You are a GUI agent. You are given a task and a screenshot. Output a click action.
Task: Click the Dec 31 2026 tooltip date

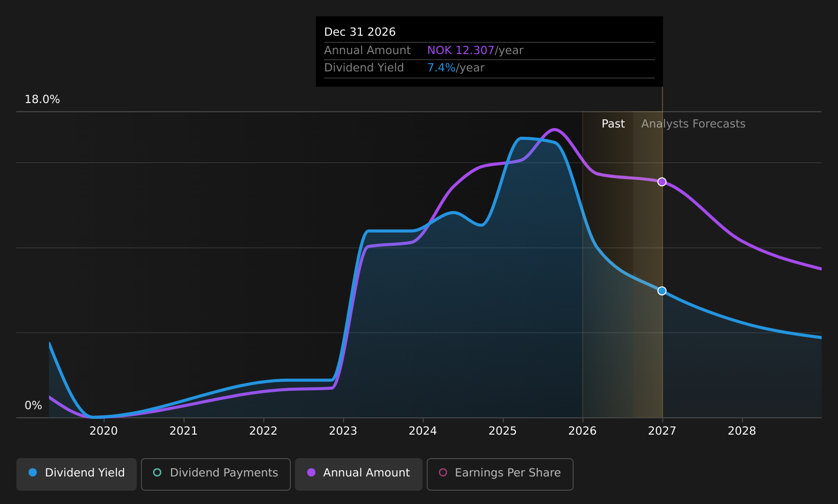pos(360,32)
